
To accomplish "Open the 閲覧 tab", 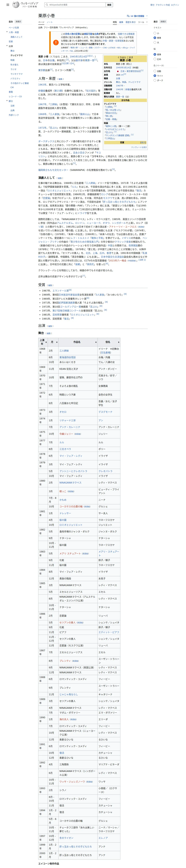I will [115, 22].
